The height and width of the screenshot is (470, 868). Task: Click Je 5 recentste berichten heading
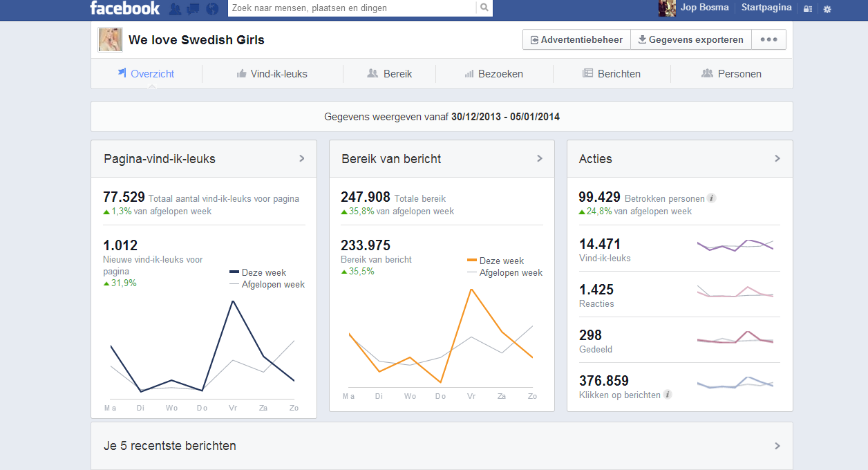tap(170, 446)
